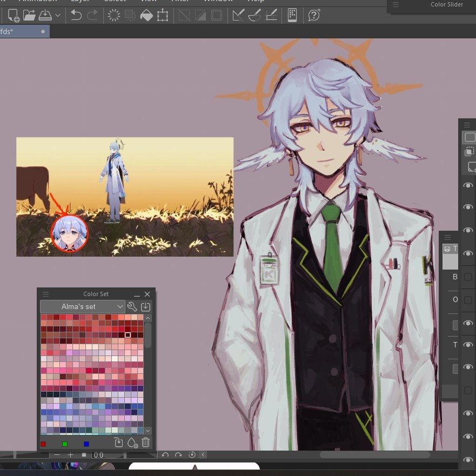The height and width of the screenshot is (476, 476).
Task: Click the square icon atop the Layer panel
Action: tap(469, 137)
